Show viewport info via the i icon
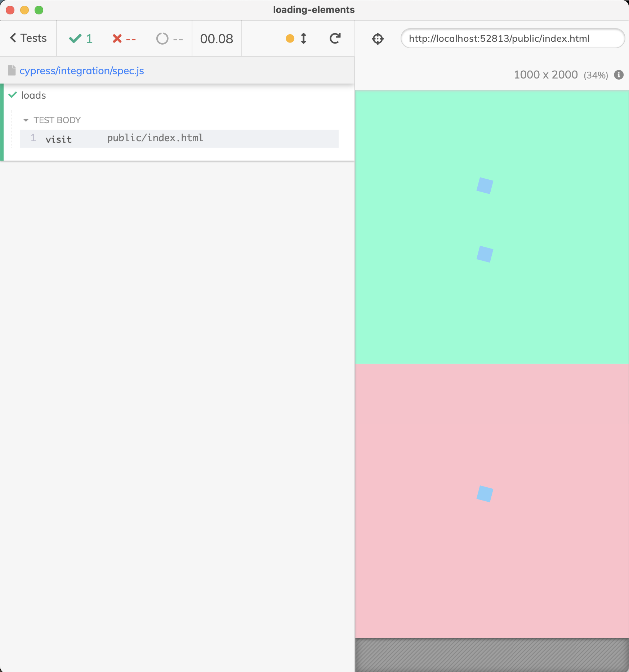 619,75
